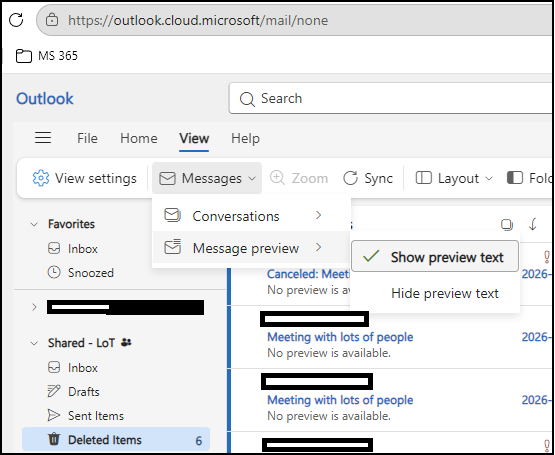Collapse the Messages dropdown
The image size is (555, 455).
point(207,178)
